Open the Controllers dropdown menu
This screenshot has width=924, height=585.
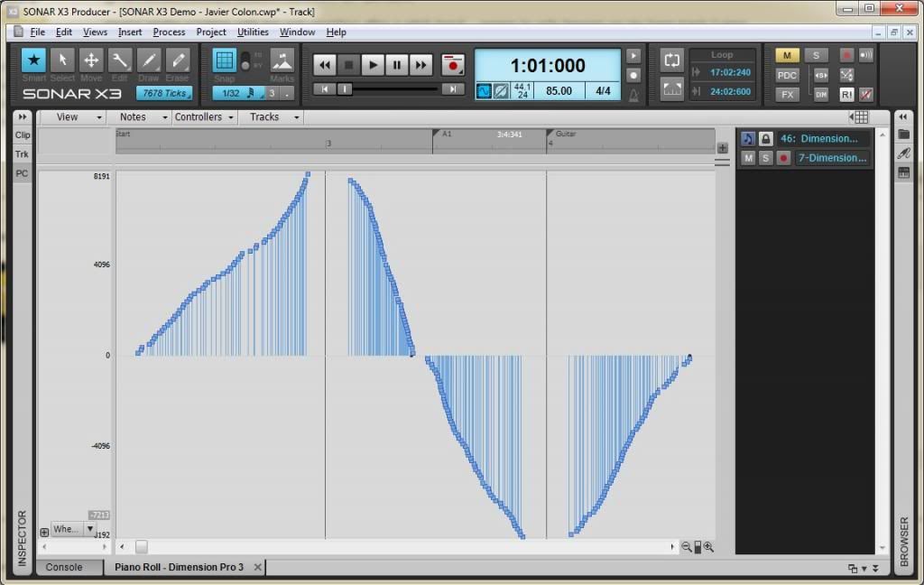205,116
